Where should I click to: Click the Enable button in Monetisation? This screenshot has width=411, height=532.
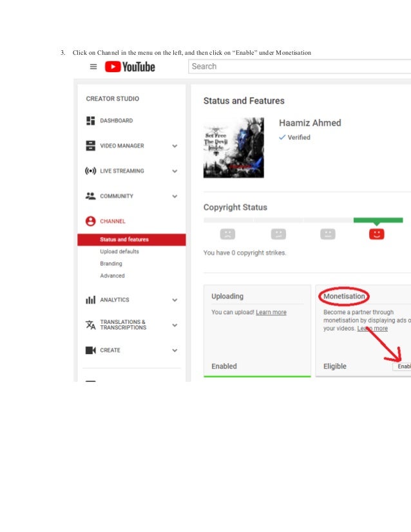[x=402, y=366]
